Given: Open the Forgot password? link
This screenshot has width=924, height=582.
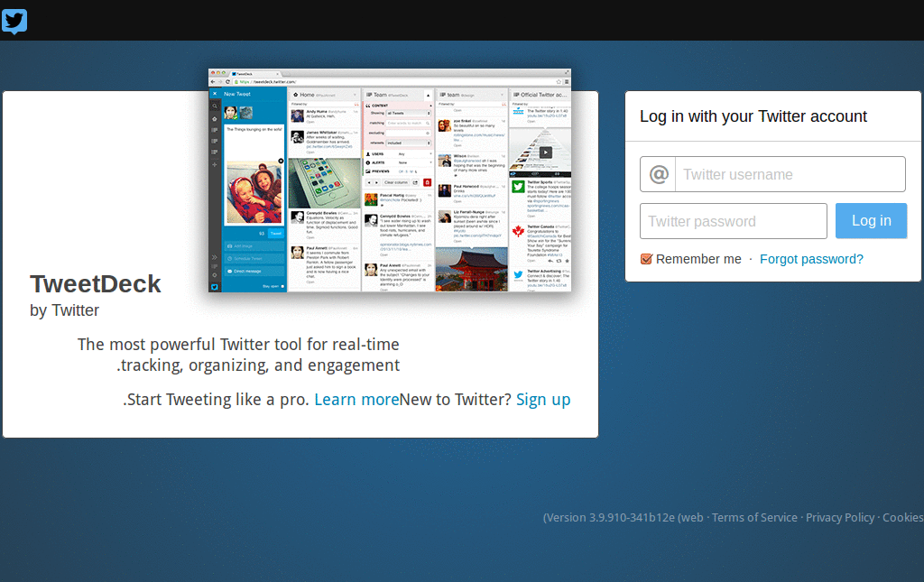Looking at the screenshot, I should [x=811, y=259].
